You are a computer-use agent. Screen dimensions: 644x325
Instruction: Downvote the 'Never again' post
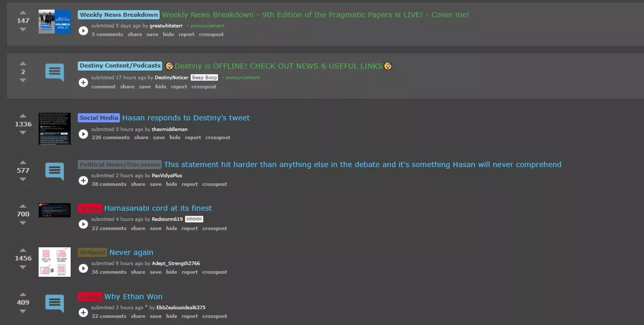(x=23, y=267)
